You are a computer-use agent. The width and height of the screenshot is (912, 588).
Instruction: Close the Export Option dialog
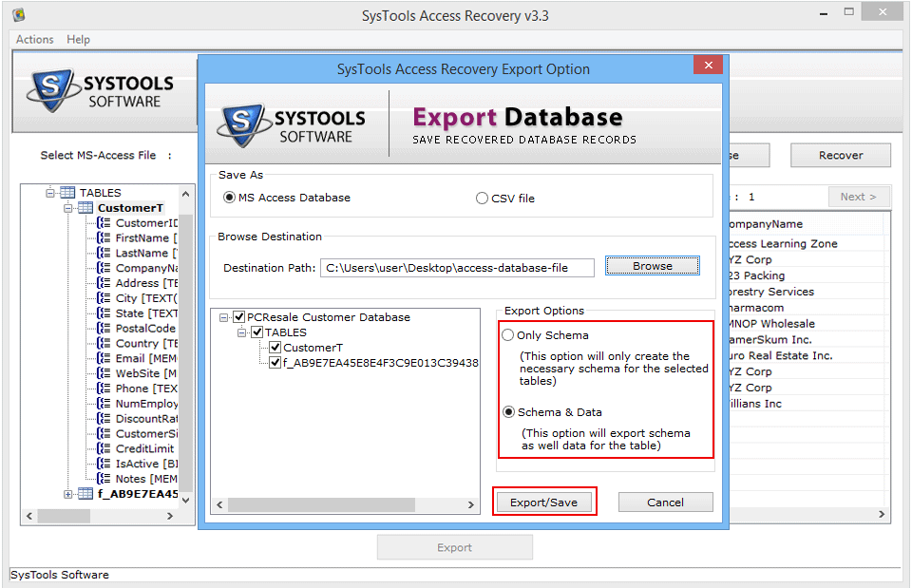pos(708,65)
